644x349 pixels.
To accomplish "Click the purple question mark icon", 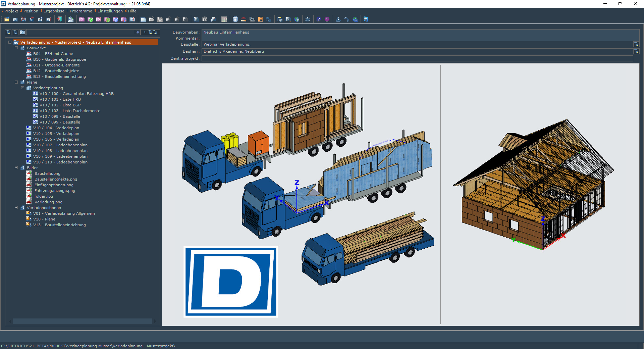I will [x=327, y=19].
